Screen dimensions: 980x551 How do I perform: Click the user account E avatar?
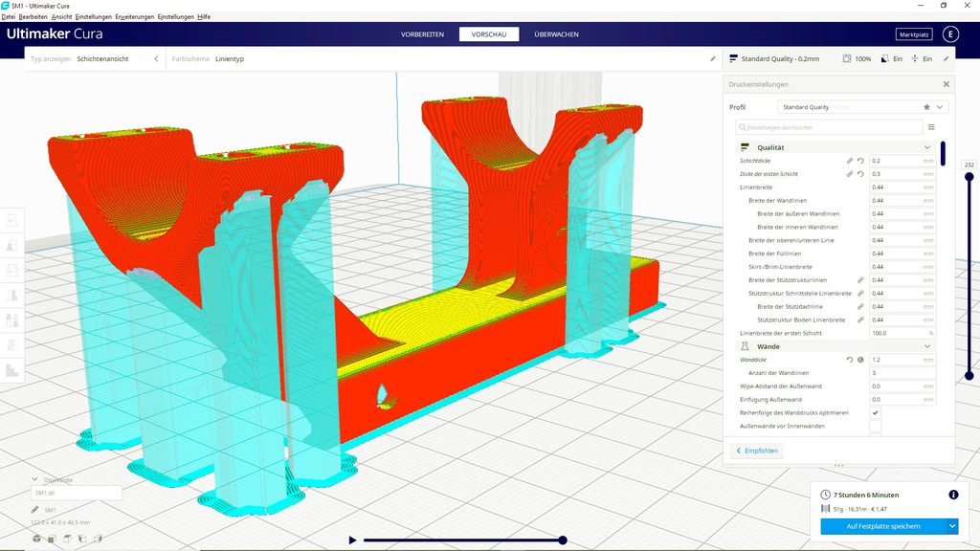tap(949, 34)
